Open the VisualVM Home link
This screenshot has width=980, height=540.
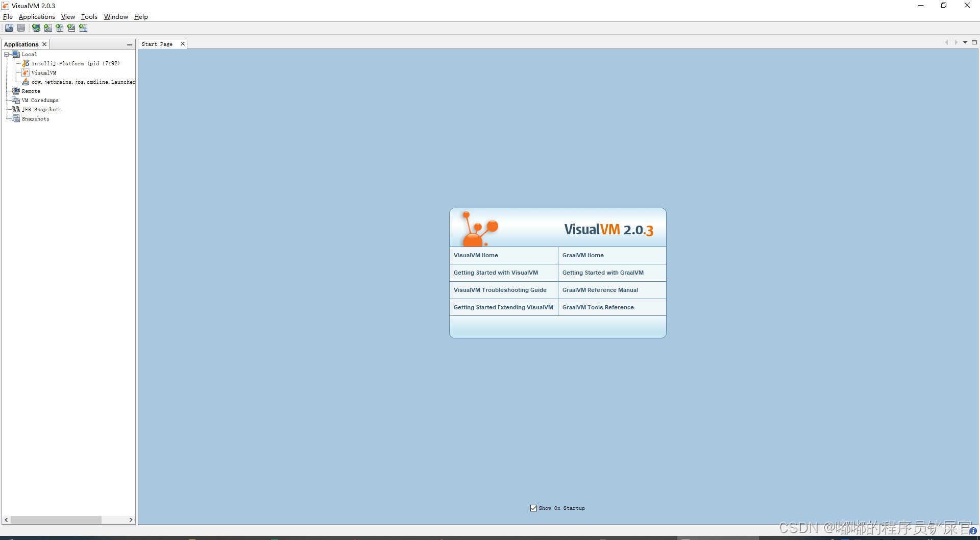(476, 255)
